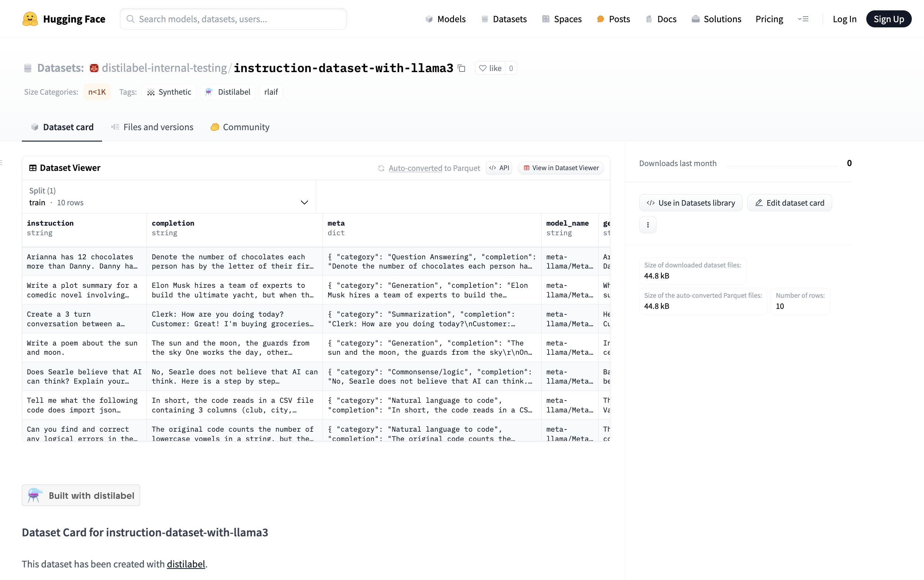
Task: Copy dataset name with the copy icon
Action: pyautogui.click(x=461, y=68)
